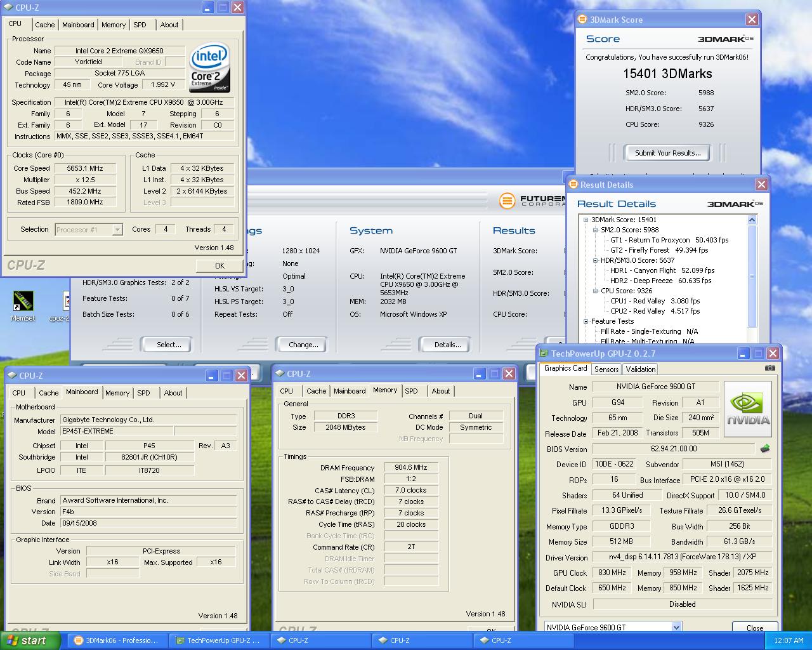The height and width of the screenshot is (650, 812).
Task: Click the taskbar clock showing 12:07 AM
Action: pyautogui.click(x=789, y=640)
